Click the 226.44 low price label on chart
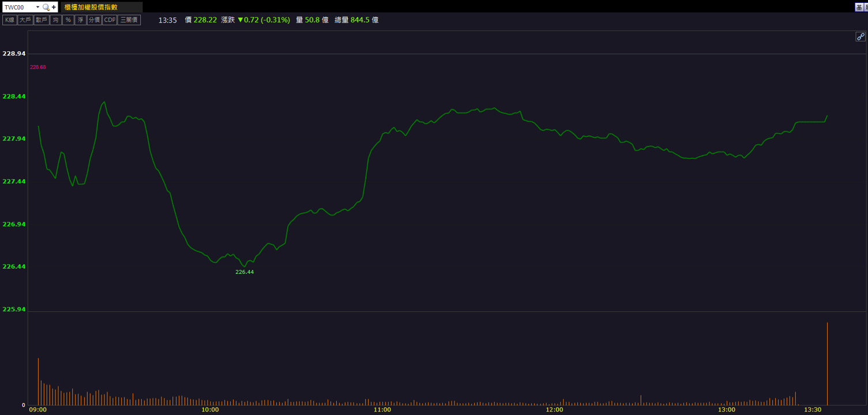 click(x=245, y=272)
